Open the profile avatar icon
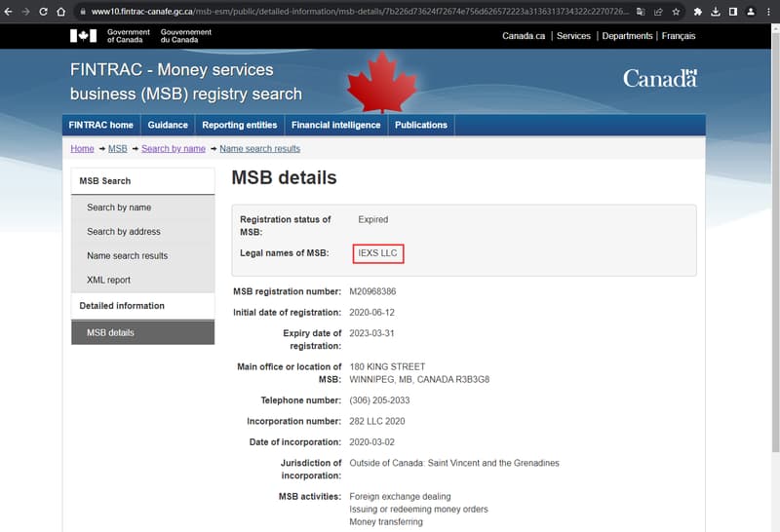Screen dimensions: 780x532 751,12
